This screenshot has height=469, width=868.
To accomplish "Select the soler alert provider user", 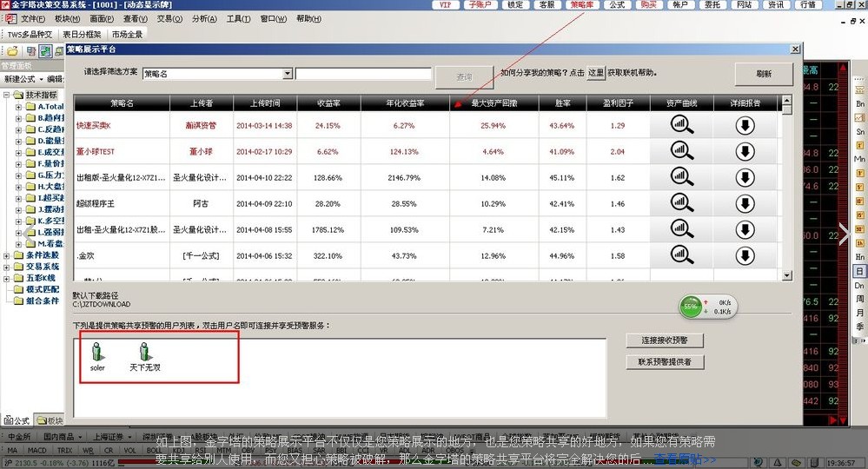I will pos(97,356).
